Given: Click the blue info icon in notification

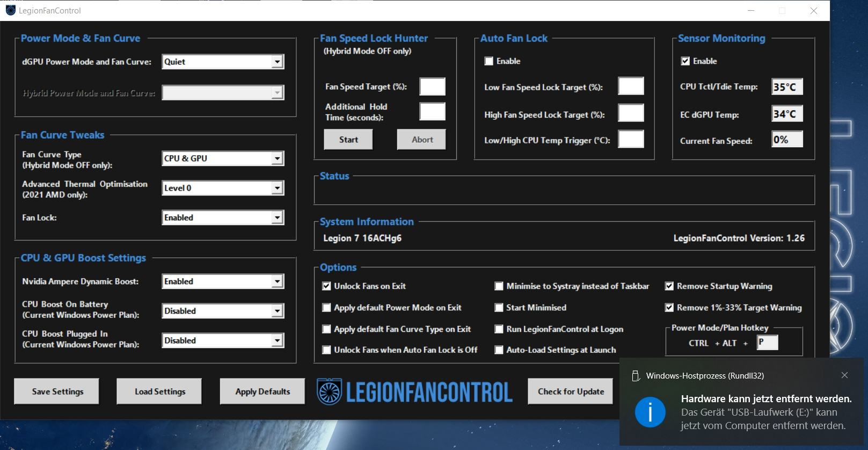Looking at the screenshot, I should click(650, 412).
